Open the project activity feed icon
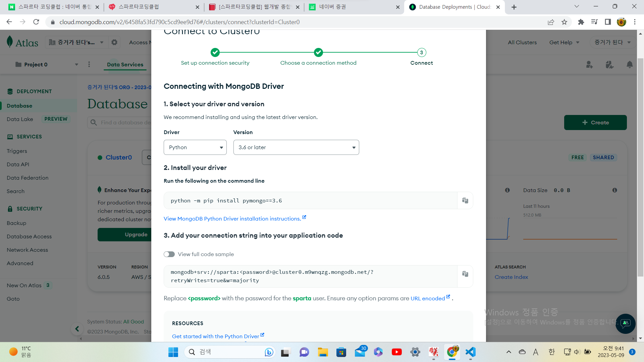This screenshot has width=644, height=362. 609,65
